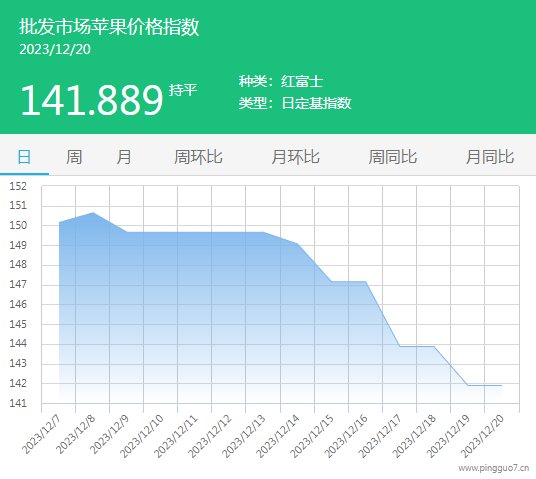Image resolution: width=536 pixels, height=479 pixels.
Task: Click the 141.889 index value
Action: pyautogui.click(x=92, y=100)
